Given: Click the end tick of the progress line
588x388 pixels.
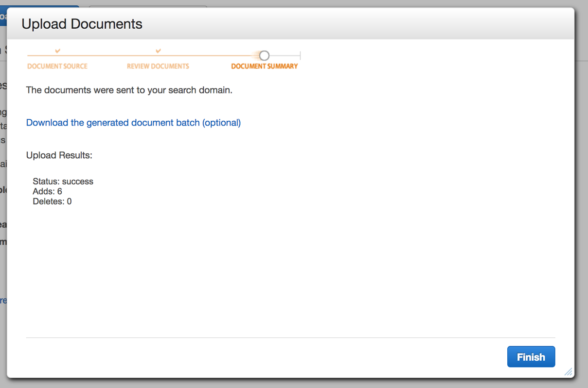Looking at the screenshot, I should pyautogui.click(x=300, y=55).
